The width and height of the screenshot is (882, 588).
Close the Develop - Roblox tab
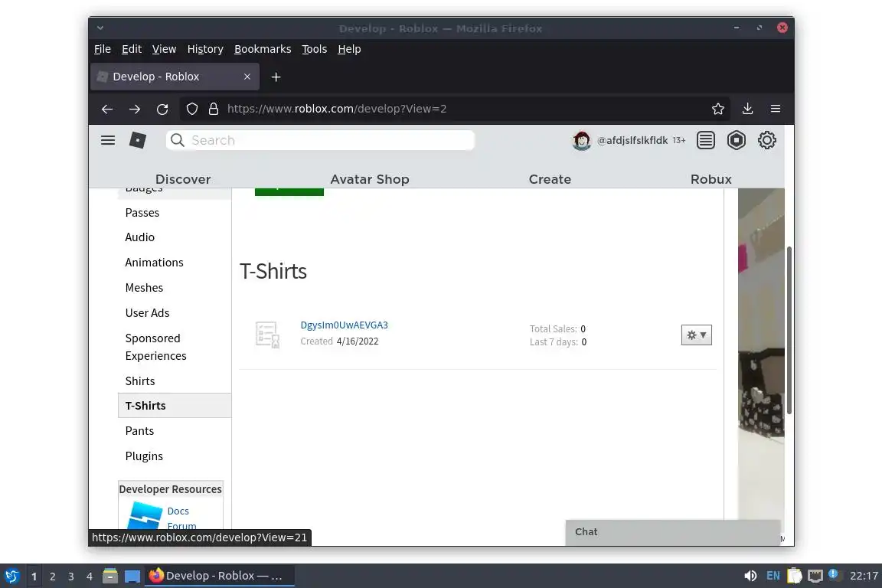click(x=247, y=77)
